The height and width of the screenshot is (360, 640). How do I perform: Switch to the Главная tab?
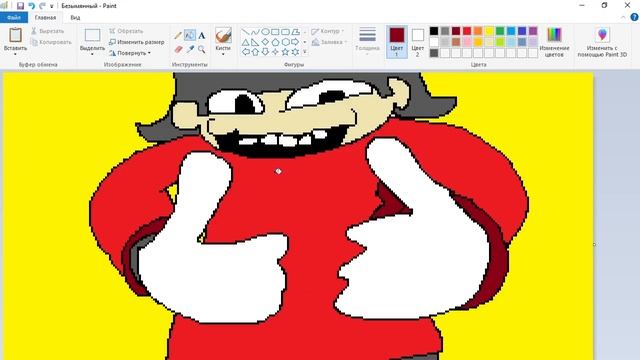pos(45,18)
